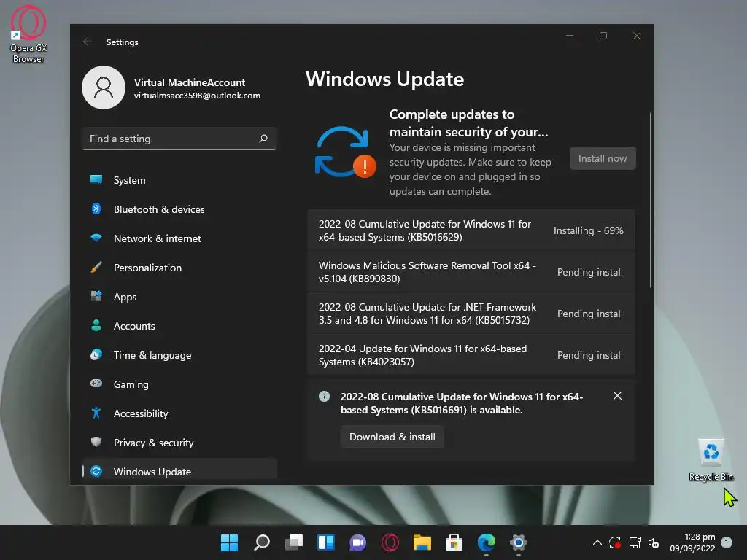Maximize the Settings window
The height and width of the screenshot is (560, 747).
point(603,36)
